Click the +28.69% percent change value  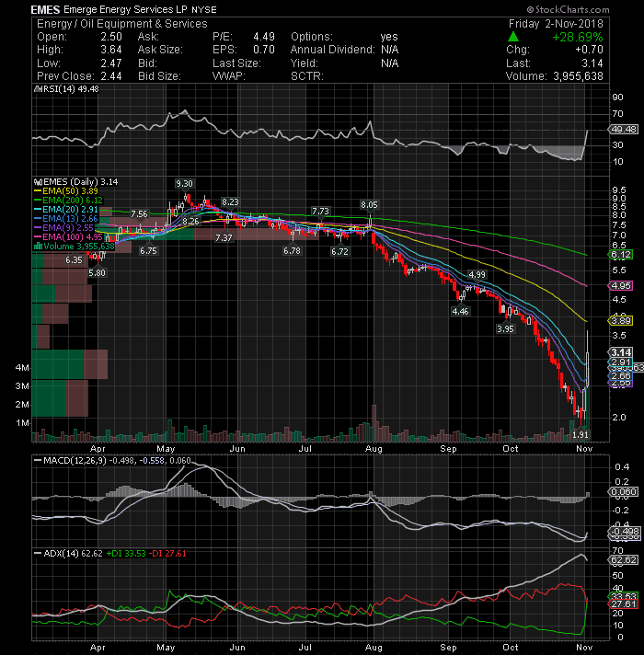click(x=577, y=37)
